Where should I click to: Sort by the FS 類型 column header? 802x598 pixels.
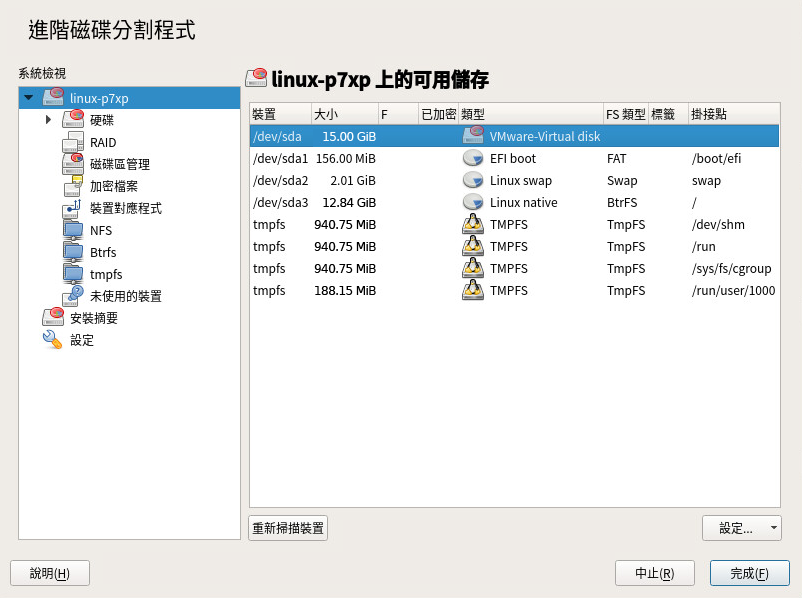pyautogui.click(x=626, y=114)
